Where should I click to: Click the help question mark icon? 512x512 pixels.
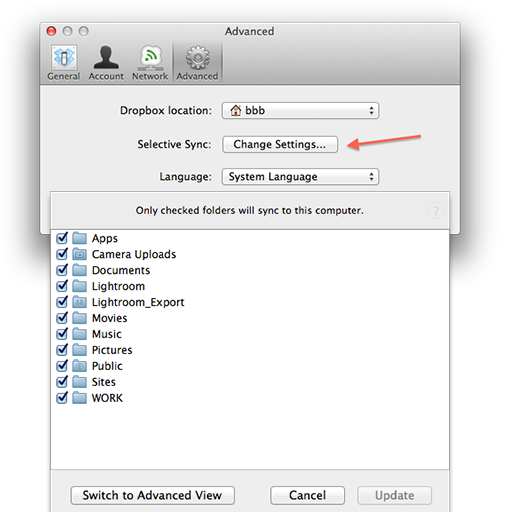(435, 211)
